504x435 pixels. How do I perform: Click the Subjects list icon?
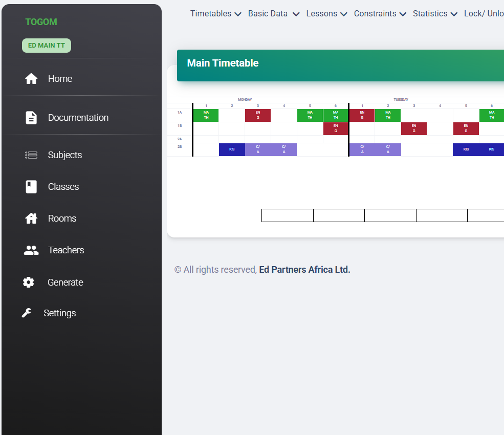tap(31, 155)
